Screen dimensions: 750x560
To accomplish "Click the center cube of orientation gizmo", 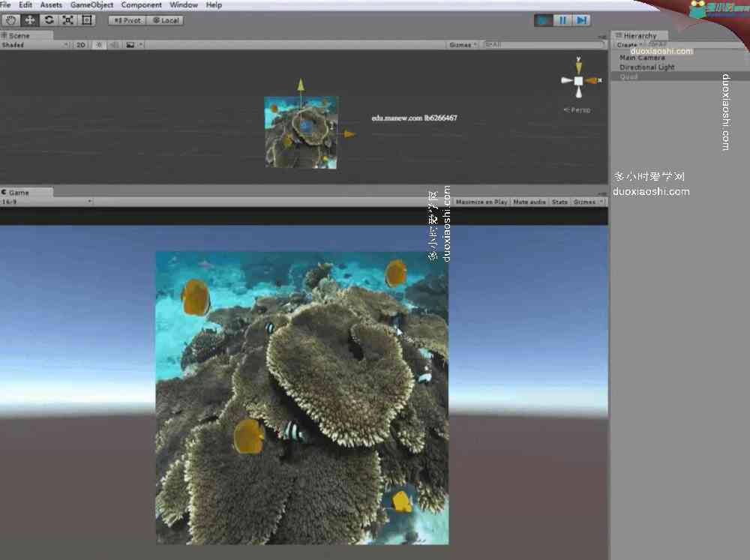I will pos(578,81).
